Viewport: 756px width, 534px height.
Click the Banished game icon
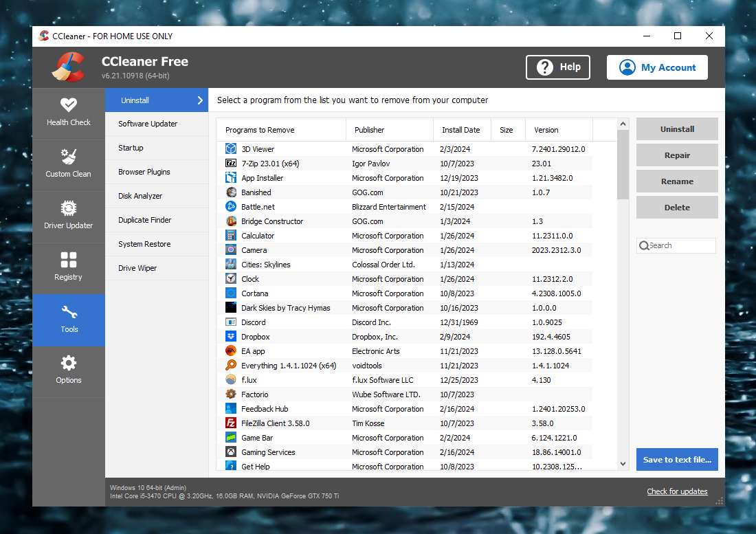231,192
